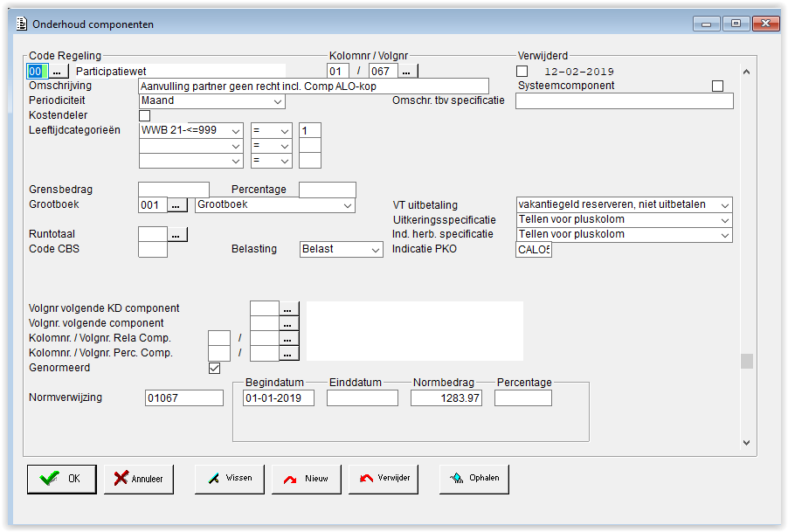788x532 pixels.
Task: Click the Volgnr volgende KD component field
Action: [x=265, y=309]
